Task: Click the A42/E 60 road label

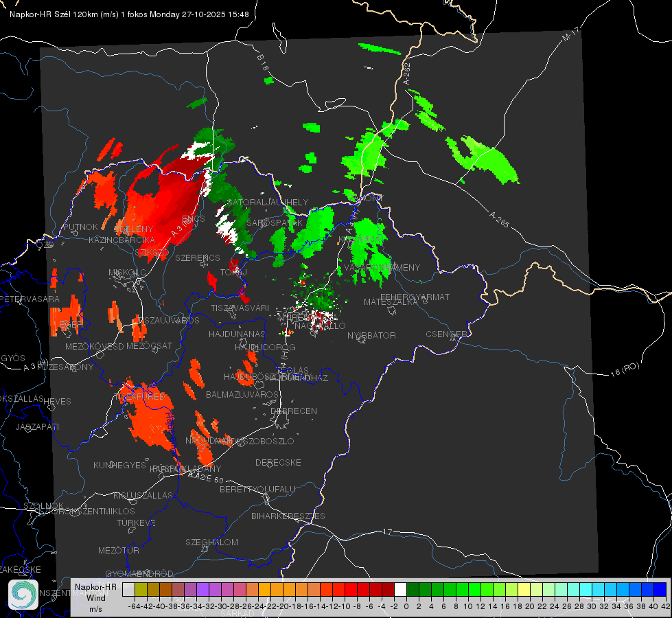Action: [x=206, y=477]
